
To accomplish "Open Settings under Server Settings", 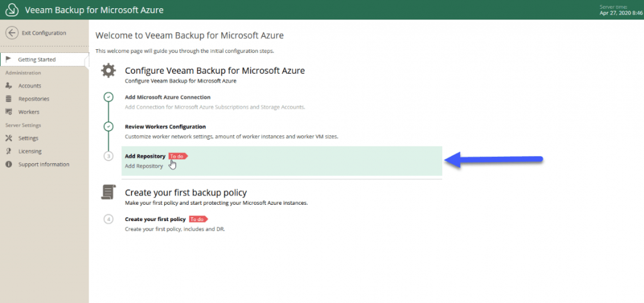I will pos(28,139).
